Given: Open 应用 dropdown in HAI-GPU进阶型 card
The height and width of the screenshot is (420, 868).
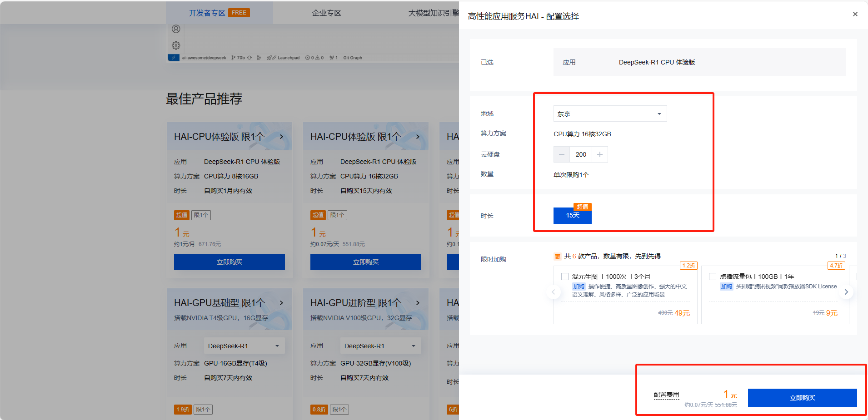Looking at the screenshot, I should 380,346.
